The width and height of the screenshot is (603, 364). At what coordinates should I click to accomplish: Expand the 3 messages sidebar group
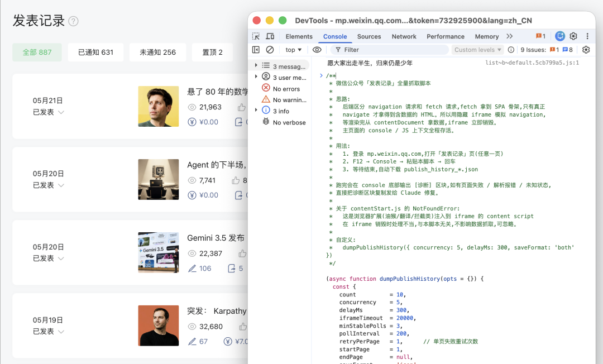pyautogui.click(x=256, y=65)
